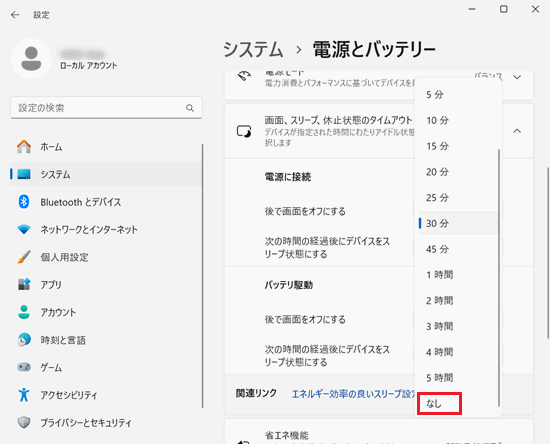Click the dropdown list scrollbar
Viewport: 550px width, 444px height.
[x=498, y=278]
